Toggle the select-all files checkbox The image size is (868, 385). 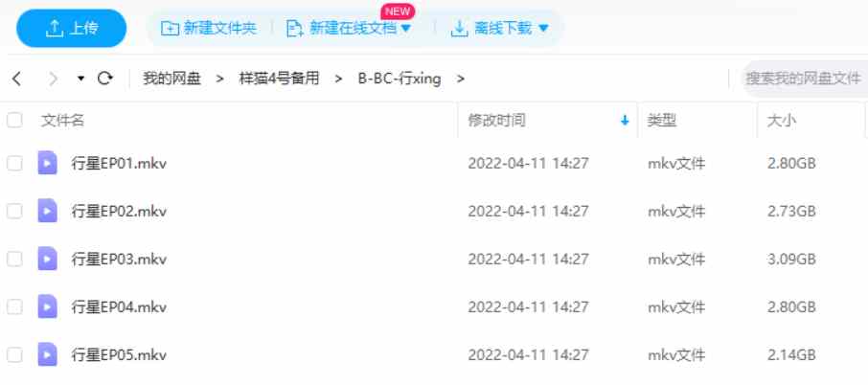point(14,120)
